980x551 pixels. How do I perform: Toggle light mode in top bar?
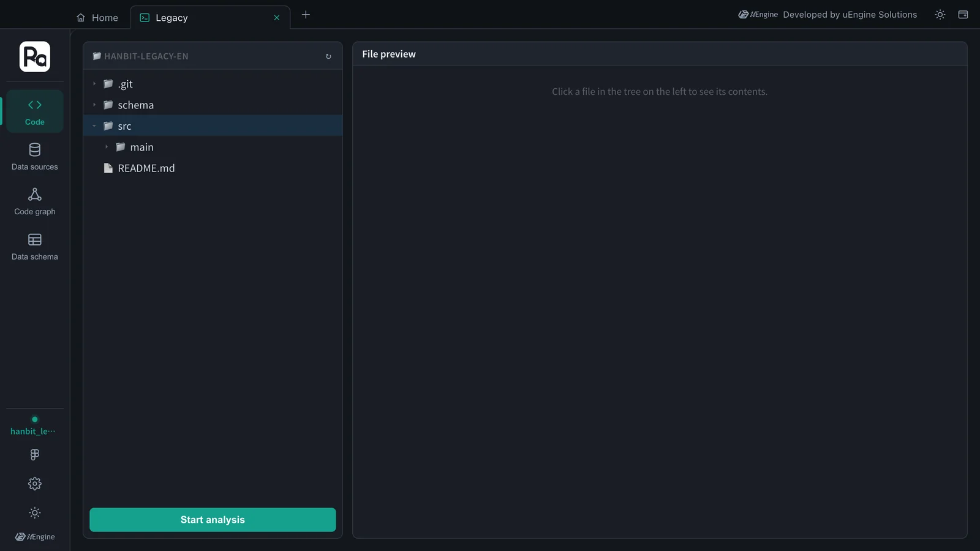tap(940, 15)
